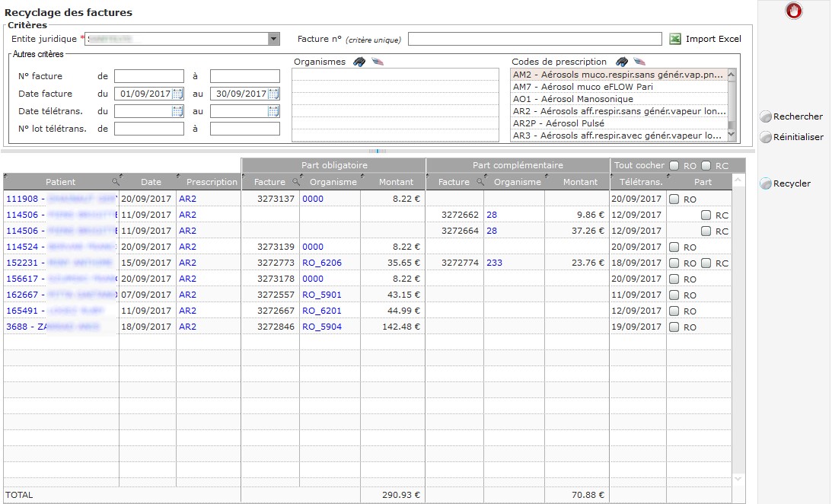Check RC box for invoice 3272664

point(706,231)
